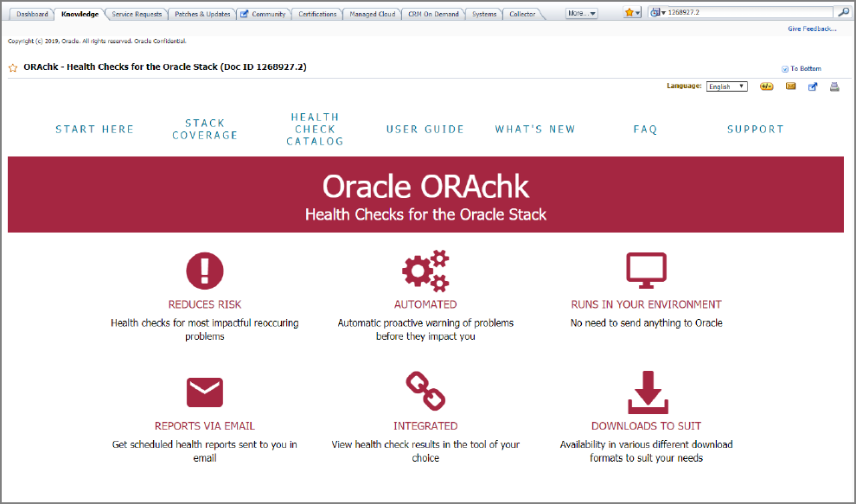Click the Oracle ORAchk banner title
Viewport: 856px width, 504px height.
[425, 187]
